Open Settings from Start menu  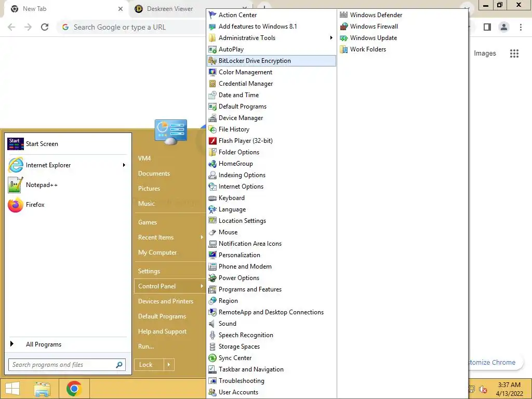(149, 271)
